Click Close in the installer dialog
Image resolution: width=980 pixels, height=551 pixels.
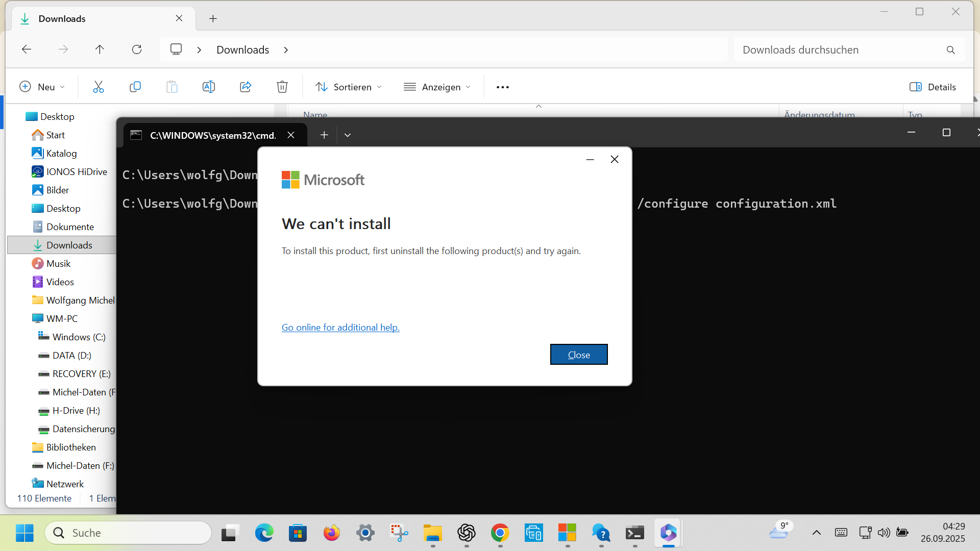pos(578,354)
